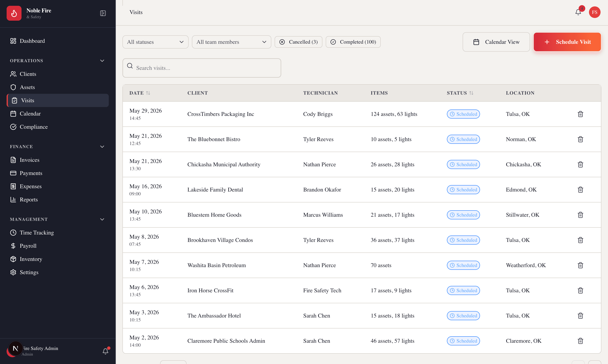The height and width of the screenshot is (364, 608).
Task: Click the search magnifier icon
Action: pos(130,66)
